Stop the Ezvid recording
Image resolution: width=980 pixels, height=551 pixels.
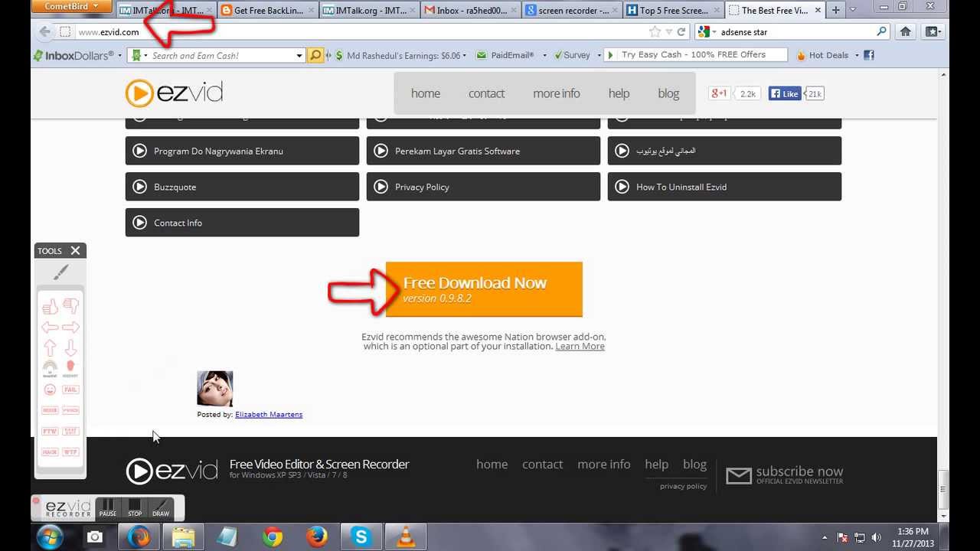(135, 508)
